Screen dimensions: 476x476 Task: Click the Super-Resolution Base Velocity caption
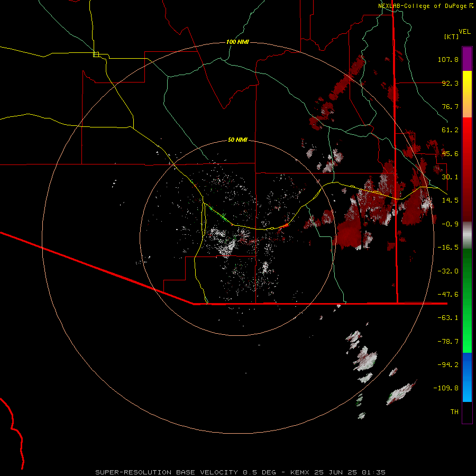[x=241, y=472]
